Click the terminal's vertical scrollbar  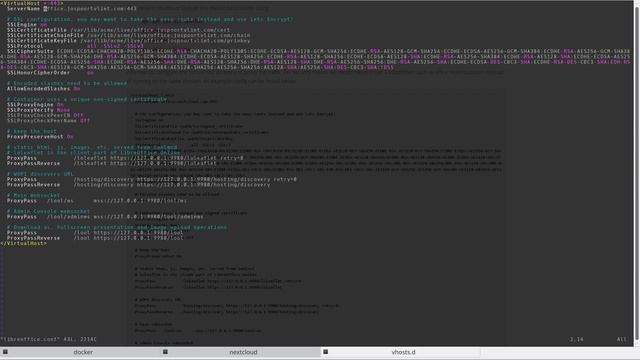(637, 173)
